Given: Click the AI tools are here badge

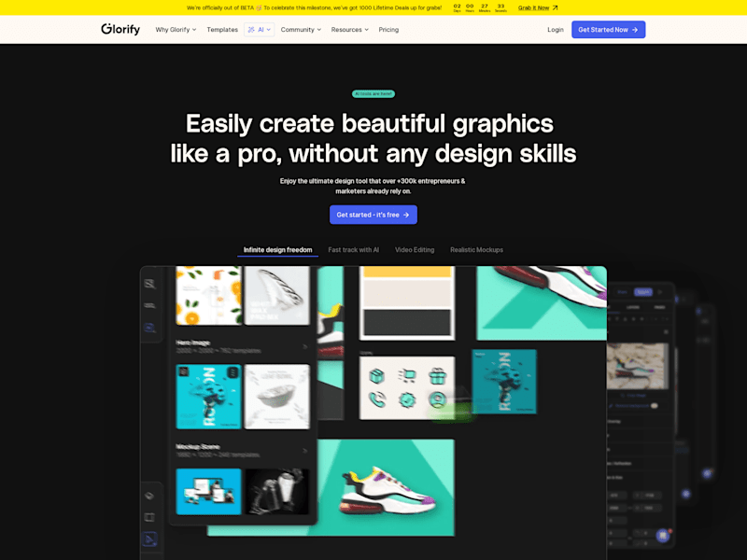Looking at the screenshot, I should tap(373, 94).
